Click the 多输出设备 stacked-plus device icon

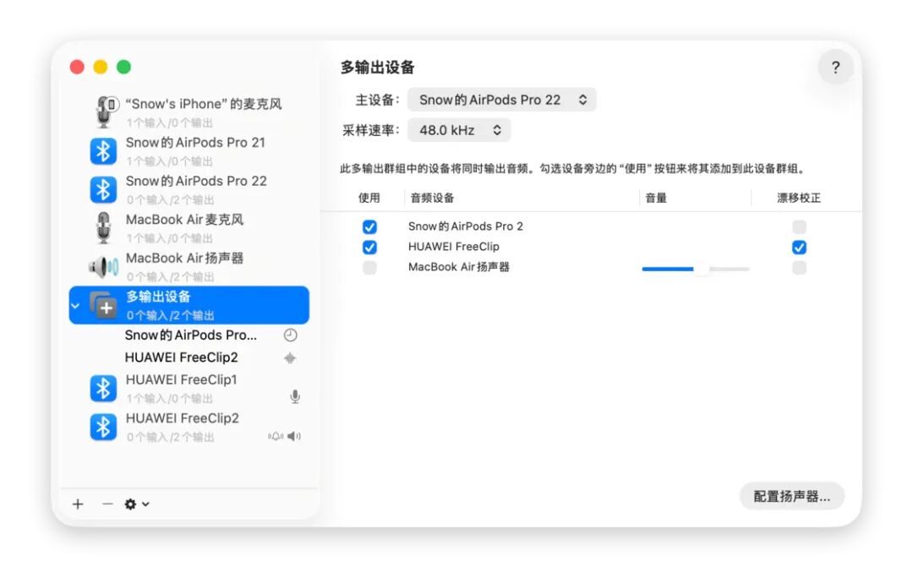point(104,305)
